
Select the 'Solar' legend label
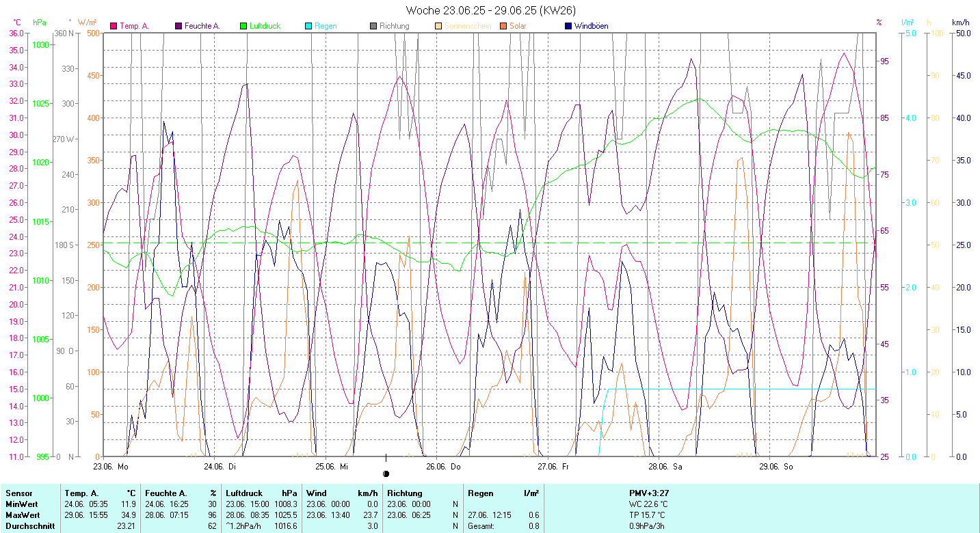tap(518, 26)
